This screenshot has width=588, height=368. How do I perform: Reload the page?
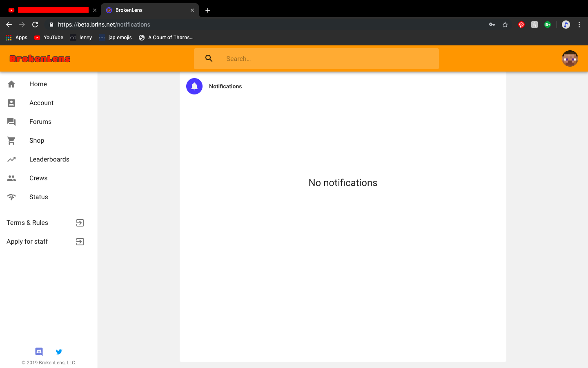coord(35,25)
